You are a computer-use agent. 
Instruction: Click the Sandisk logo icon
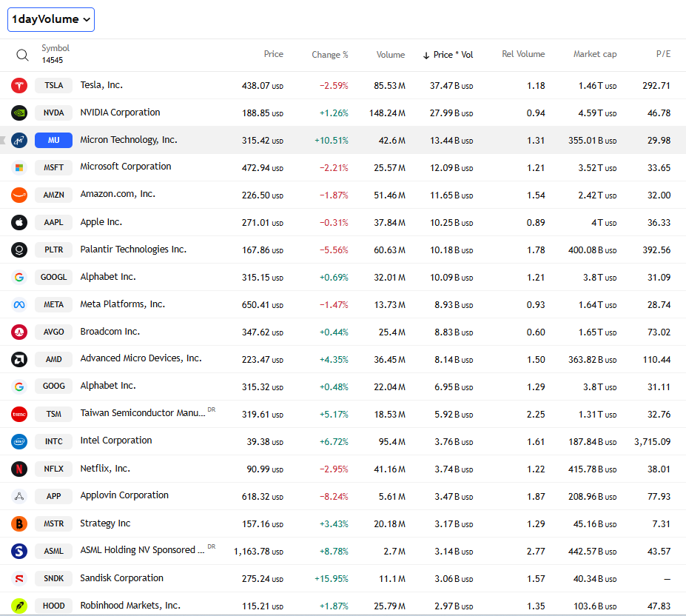(19, 578)
